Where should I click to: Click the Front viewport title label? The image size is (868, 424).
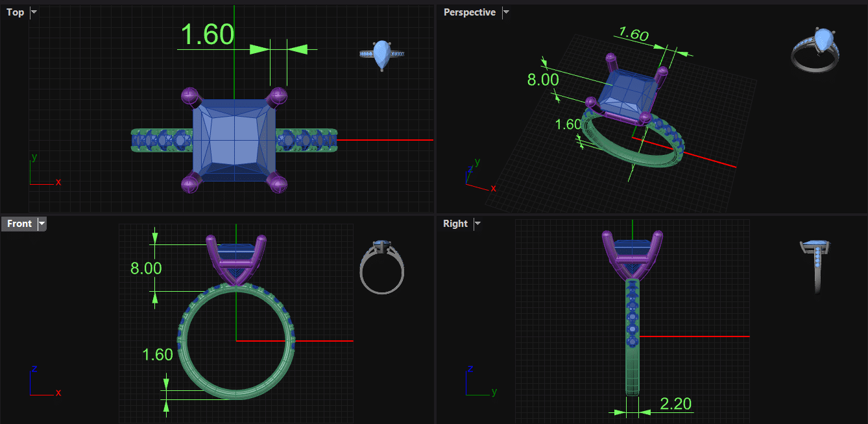(x=19, y=224)
